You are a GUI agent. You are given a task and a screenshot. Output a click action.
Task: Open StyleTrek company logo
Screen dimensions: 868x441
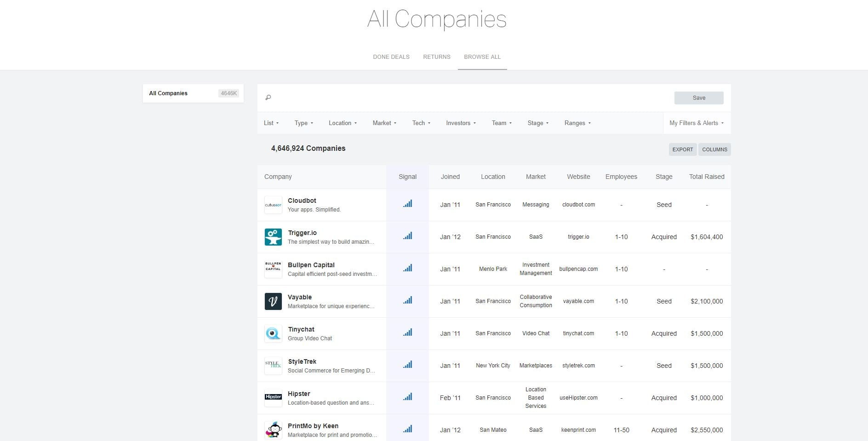click(273, 366)
